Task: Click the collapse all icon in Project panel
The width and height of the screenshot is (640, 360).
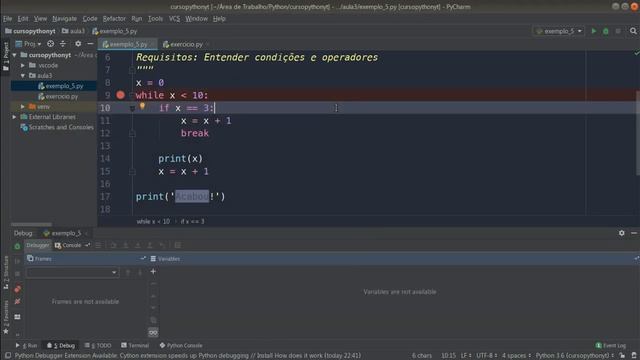Action: point(63,44)
